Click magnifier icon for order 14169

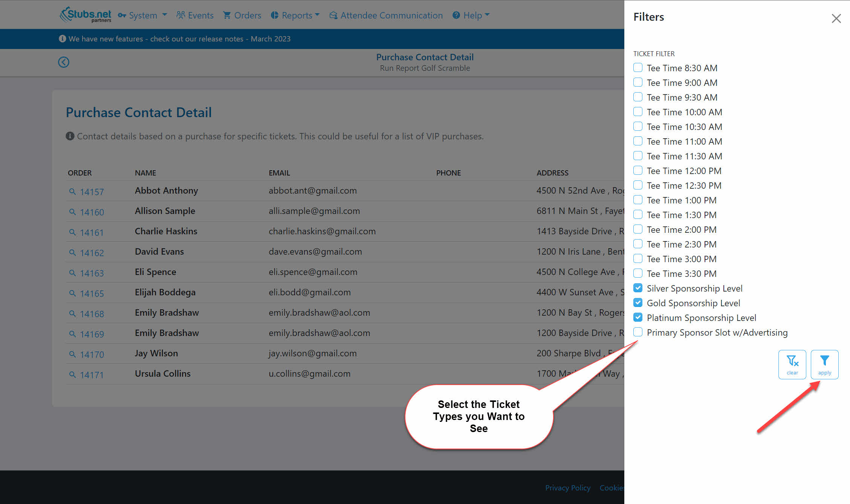coord(72,334)
